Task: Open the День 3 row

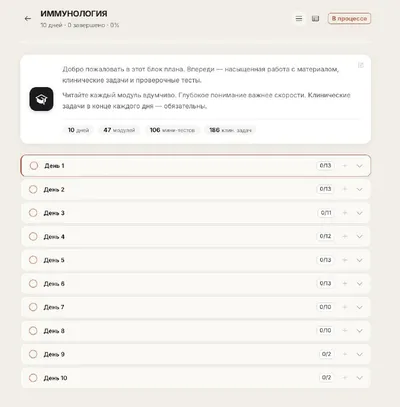Action: click(196, 213)
